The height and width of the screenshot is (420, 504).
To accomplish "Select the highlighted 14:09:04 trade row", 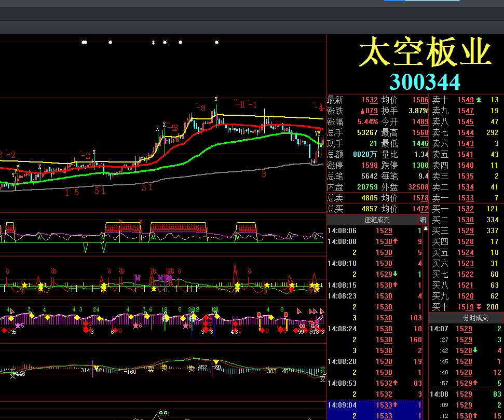I will pos(375,405).
